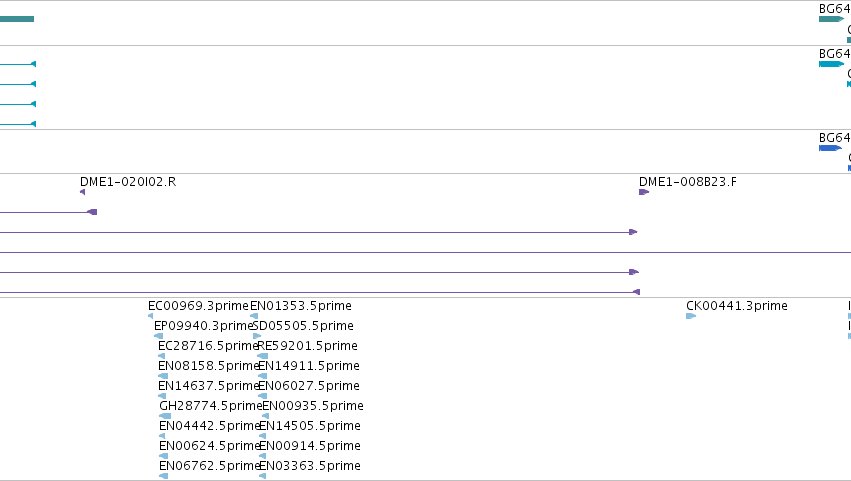This screenshot has width=851, height=481.
Task: Select the EN04442.5prime label
Action: (210, 426)
